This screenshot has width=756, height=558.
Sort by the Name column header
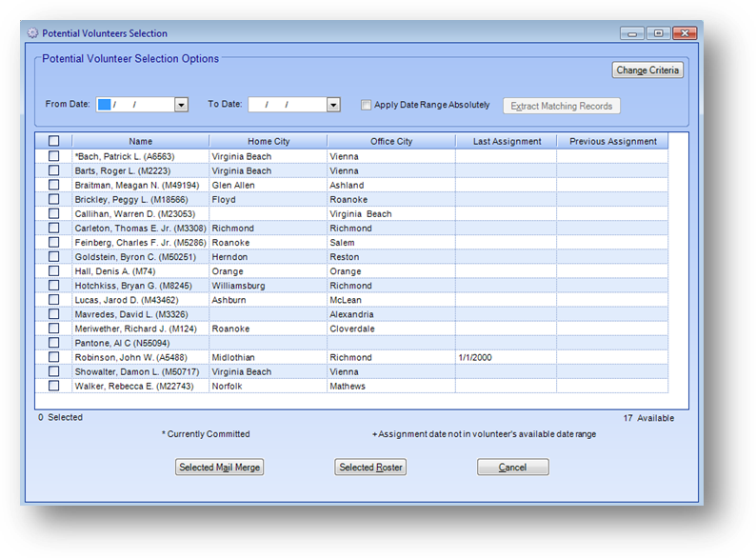point(140,141)
